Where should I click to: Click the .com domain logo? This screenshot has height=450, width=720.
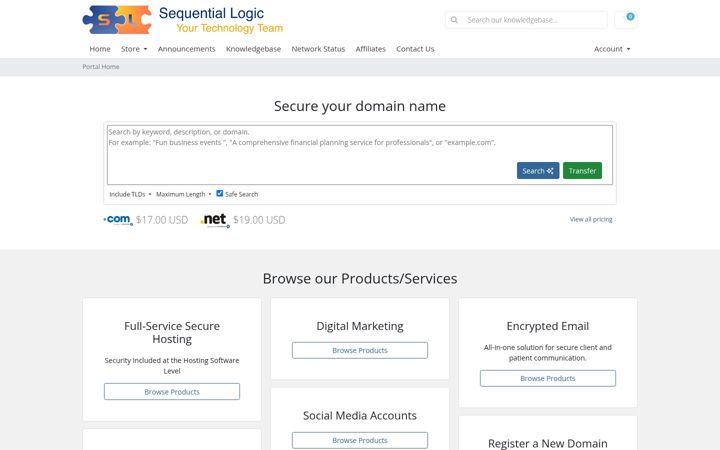[118, 220]
